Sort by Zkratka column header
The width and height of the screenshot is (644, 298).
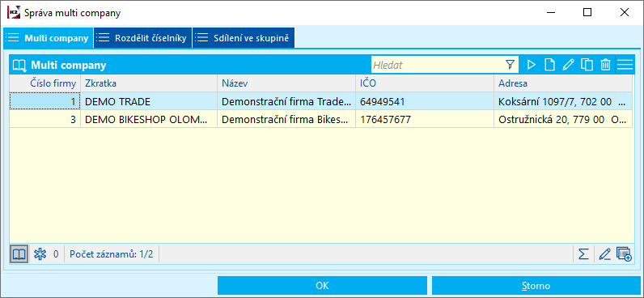tap(149, 83)
